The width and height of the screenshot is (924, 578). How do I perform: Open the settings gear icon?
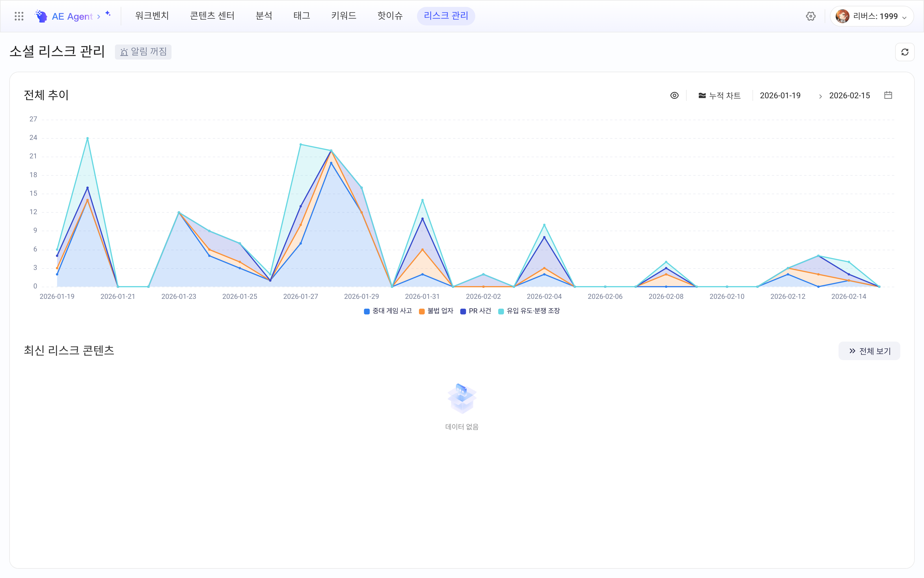click(811, 16)
